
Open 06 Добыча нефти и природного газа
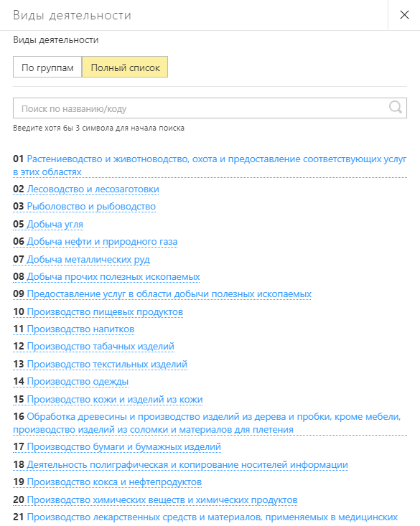(95, 242)
